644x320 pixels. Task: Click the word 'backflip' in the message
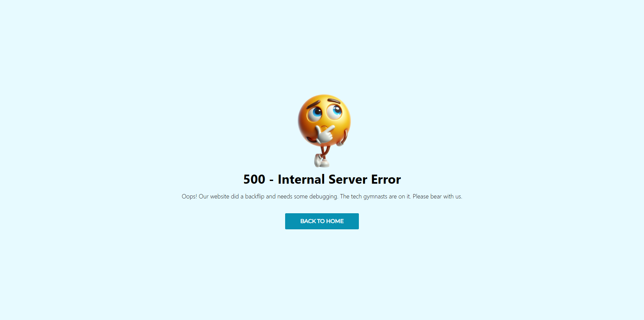coord(255,196)
